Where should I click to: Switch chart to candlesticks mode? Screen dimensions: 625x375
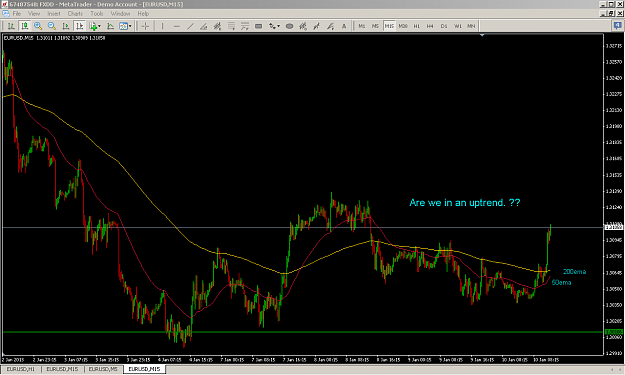25,26
